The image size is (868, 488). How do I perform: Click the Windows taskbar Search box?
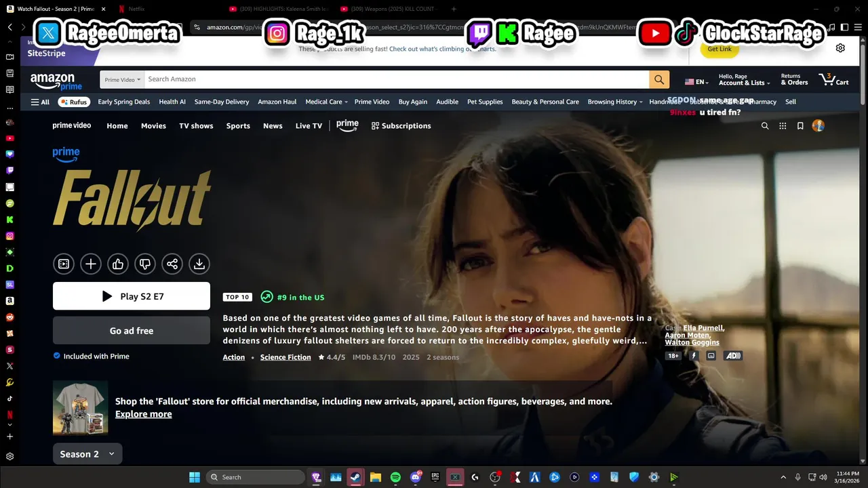(255, 477)
